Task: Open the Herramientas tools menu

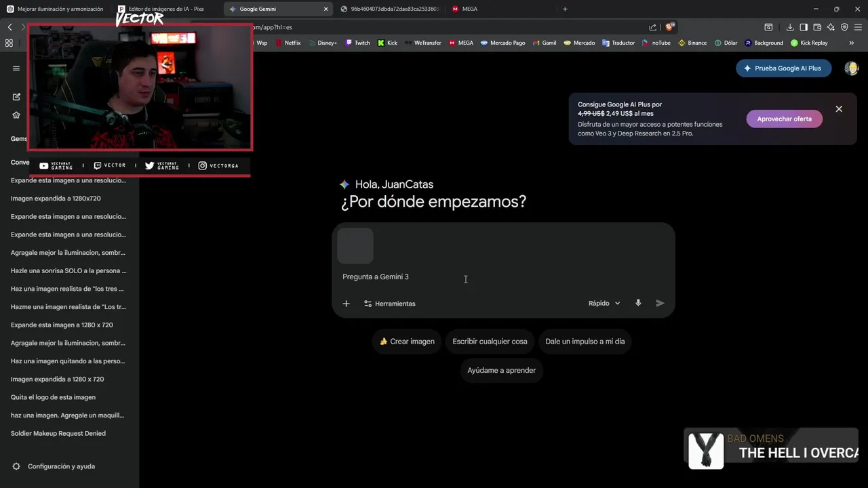Action: (390, 304)
